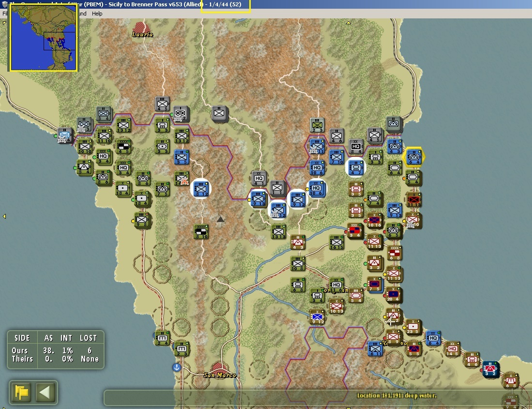Select the red-and-blue corps unit 3-4
Viewport: 532px width, 409px height.
coord(354,230)
